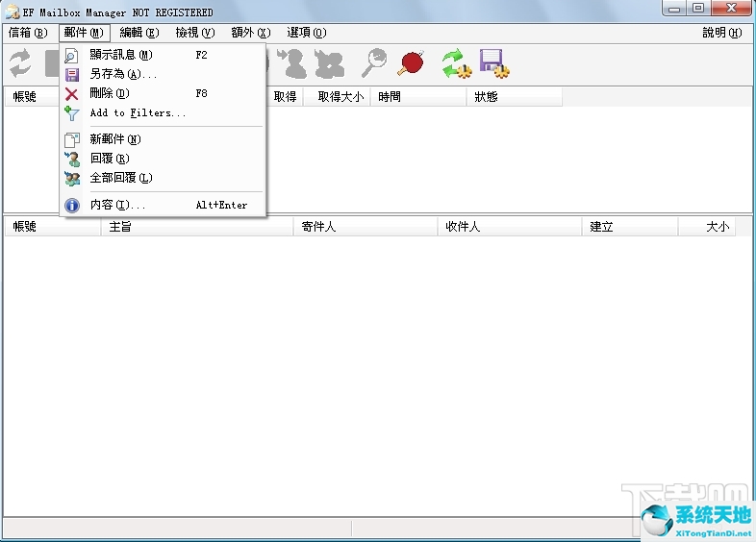Sort message list by 收件人 column
This screenshot has height=542, width=756.
coord(510,227)
